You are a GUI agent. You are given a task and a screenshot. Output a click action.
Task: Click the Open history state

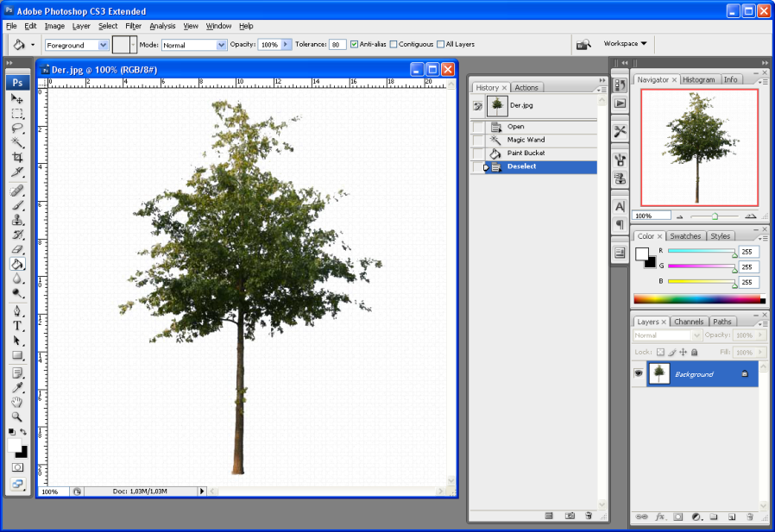tap(516, 127)
